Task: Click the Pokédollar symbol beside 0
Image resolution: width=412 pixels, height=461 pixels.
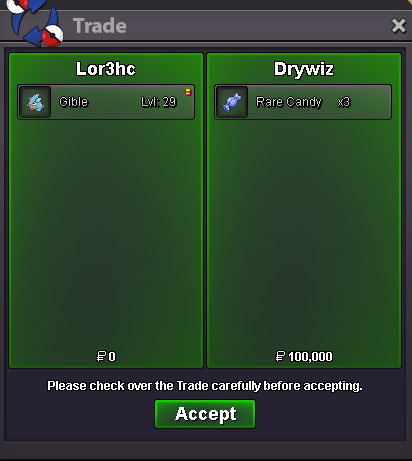Action: 101,356
